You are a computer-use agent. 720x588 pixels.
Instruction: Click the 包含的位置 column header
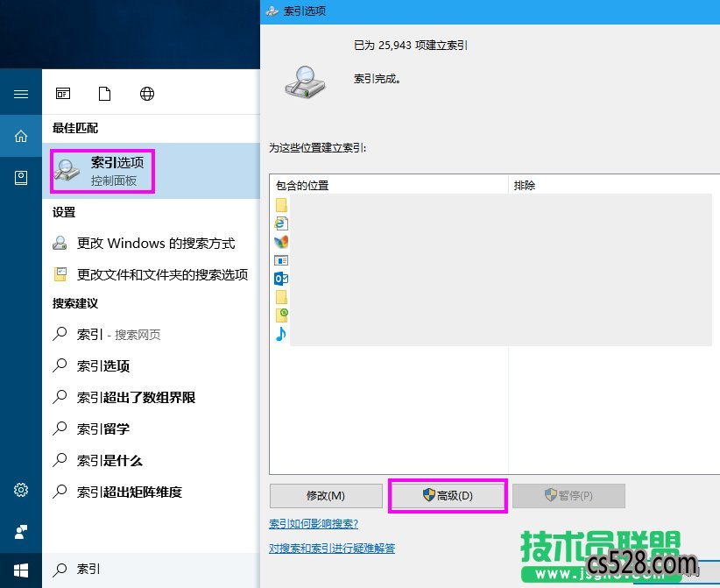[x=389, y=185]
